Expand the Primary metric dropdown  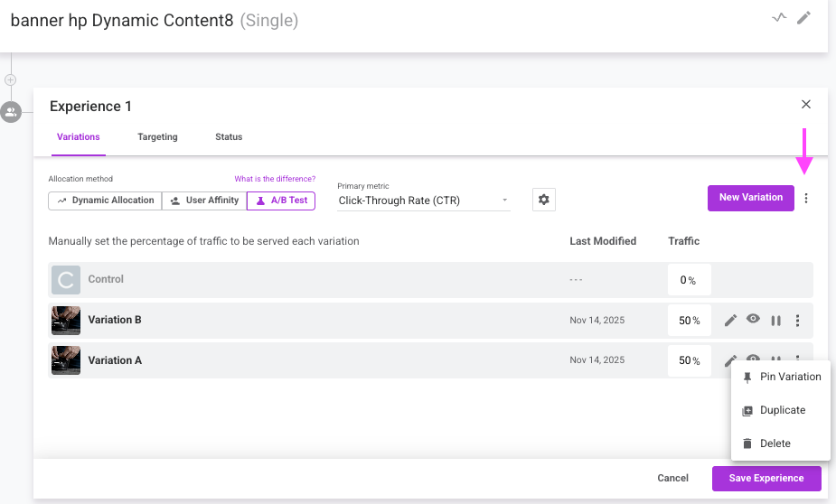pos(424,201)
